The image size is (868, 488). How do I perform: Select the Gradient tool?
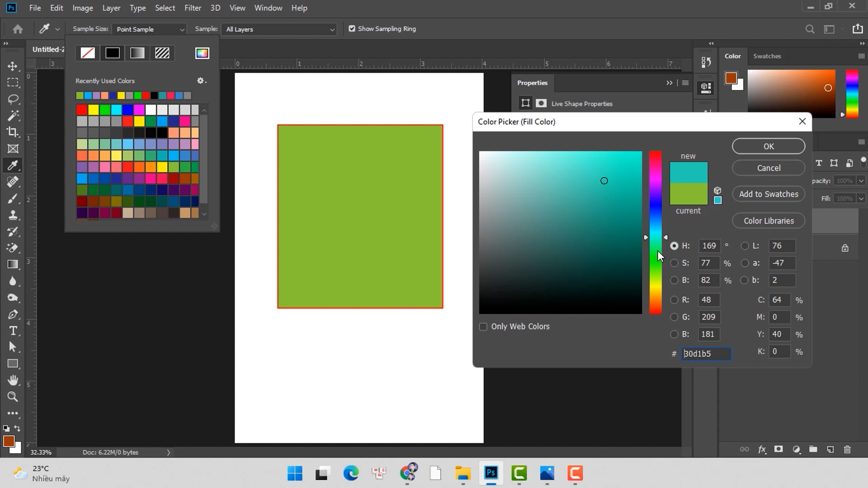point(13,264)
